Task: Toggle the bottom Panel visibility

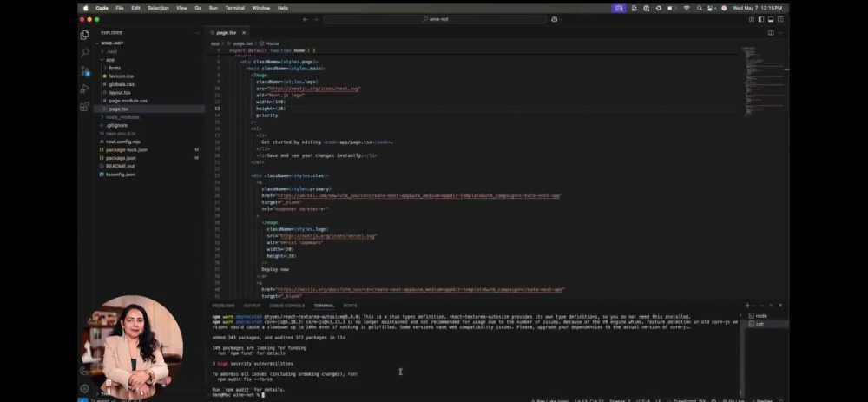Action: coord(771,19)
